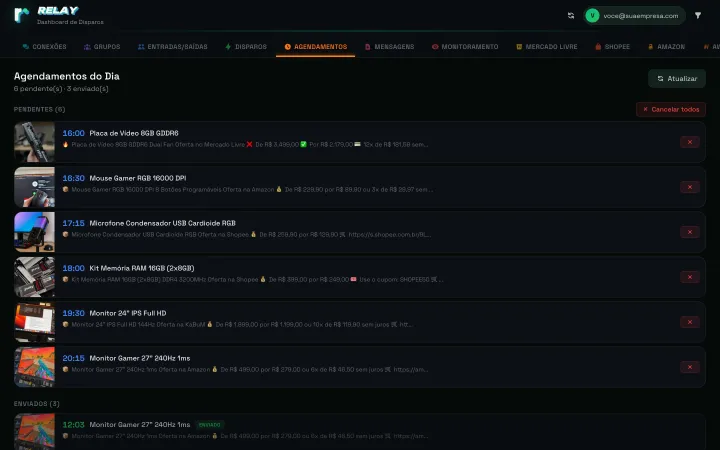Open account voce@suaempresa.com pill
Viewport: 720px width, 450px height.
click(x=634, y=16)
